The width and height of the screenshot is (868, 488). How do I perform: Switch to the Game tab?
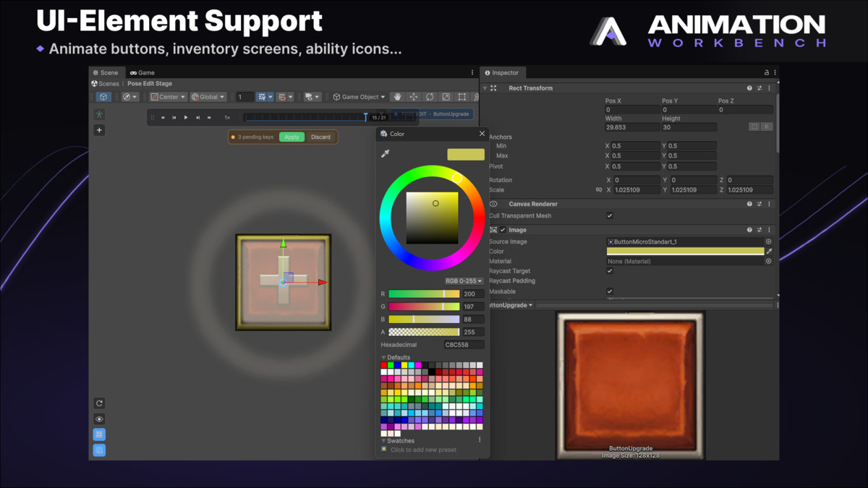coord(142,72)
